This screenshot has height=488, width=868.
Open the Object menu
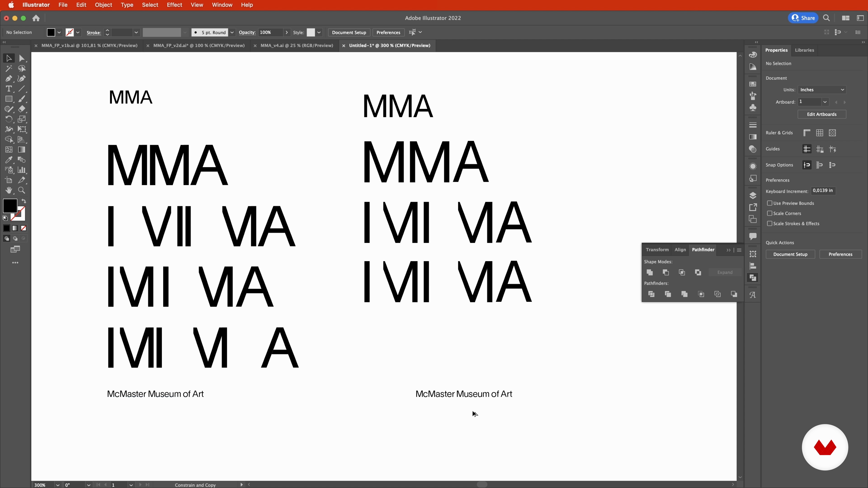[x=103, y=5]
